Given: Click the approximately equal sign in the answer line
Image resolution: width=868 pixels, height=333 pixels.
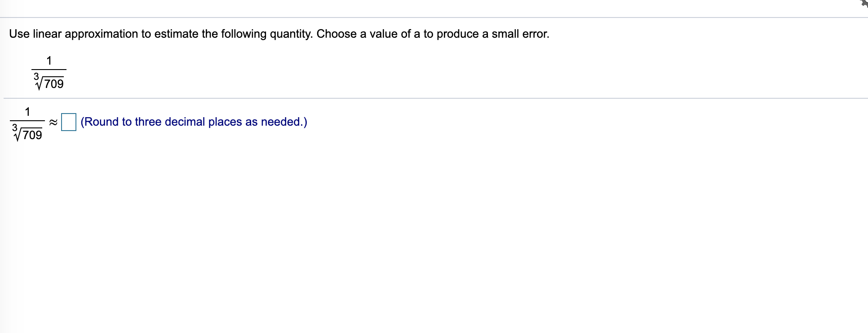Looking at the screenshot, I should point(52,122).
